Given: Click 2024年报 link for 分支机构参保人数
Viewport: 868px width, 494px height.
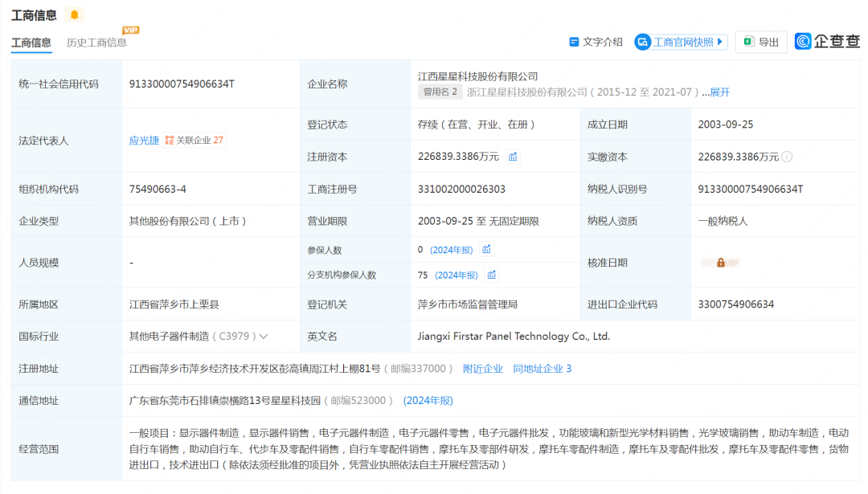Looking at the screenshot, I should click(x=457, y=275).
